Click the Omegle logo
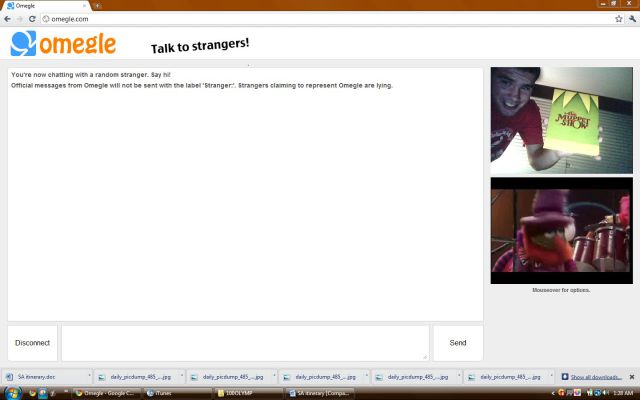Viewport: 640px width, 400px height. [63, 44]
